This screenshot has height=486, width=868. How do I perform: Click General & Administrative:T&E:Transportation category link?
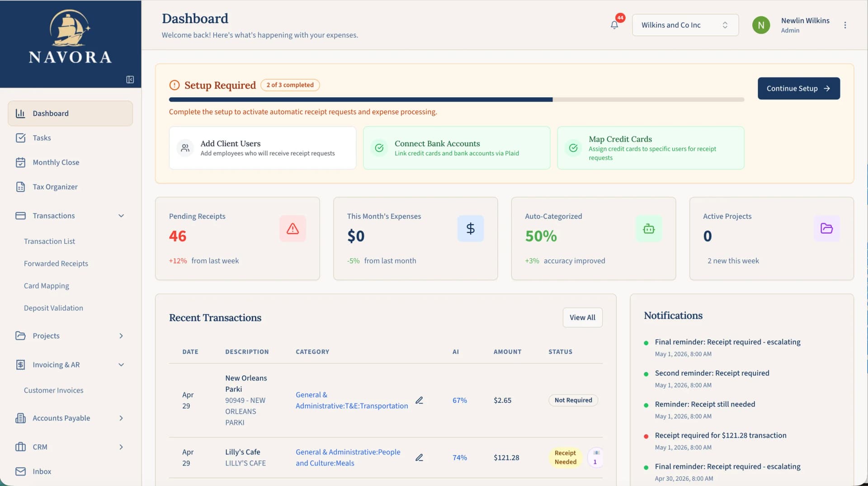point(351,400)
